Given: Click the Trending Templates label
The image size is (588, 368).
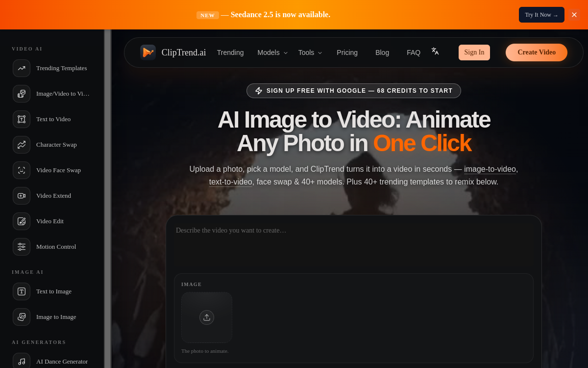Looking at the screenshot, I should point(62,68).
